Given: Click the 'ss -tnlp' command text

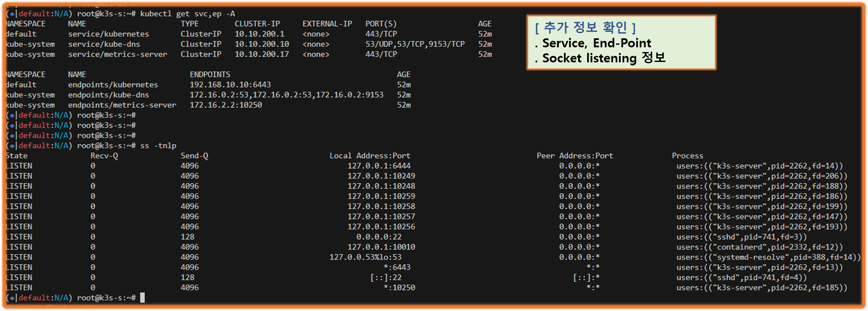Looking at the screenshot, I should tap(158, 146).
